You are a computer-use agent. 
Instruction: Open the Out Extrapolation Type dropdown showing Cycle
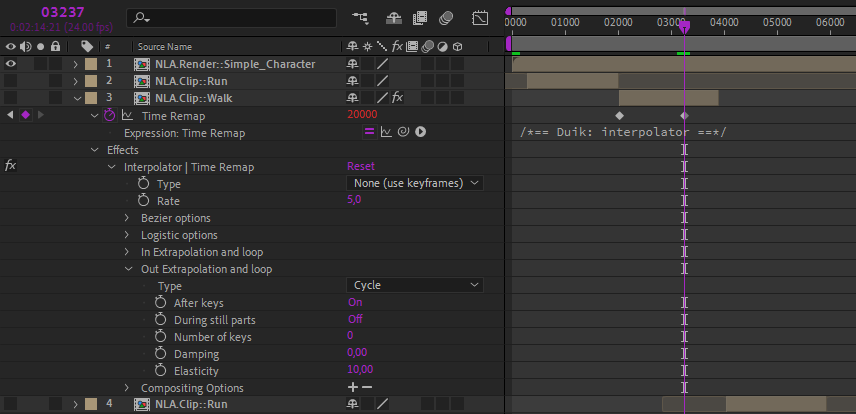click(415, 285)
